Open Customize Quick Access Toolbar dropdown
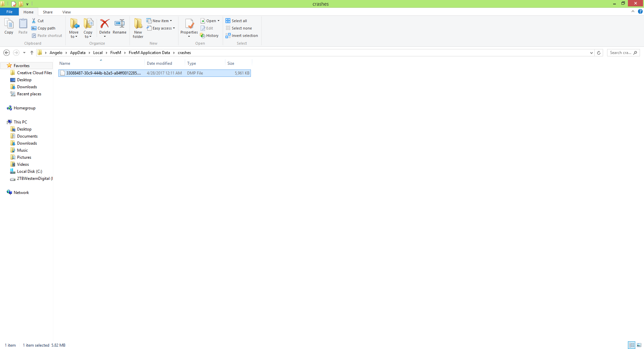Screen dimensions: 644x349 tap(27, 4)
